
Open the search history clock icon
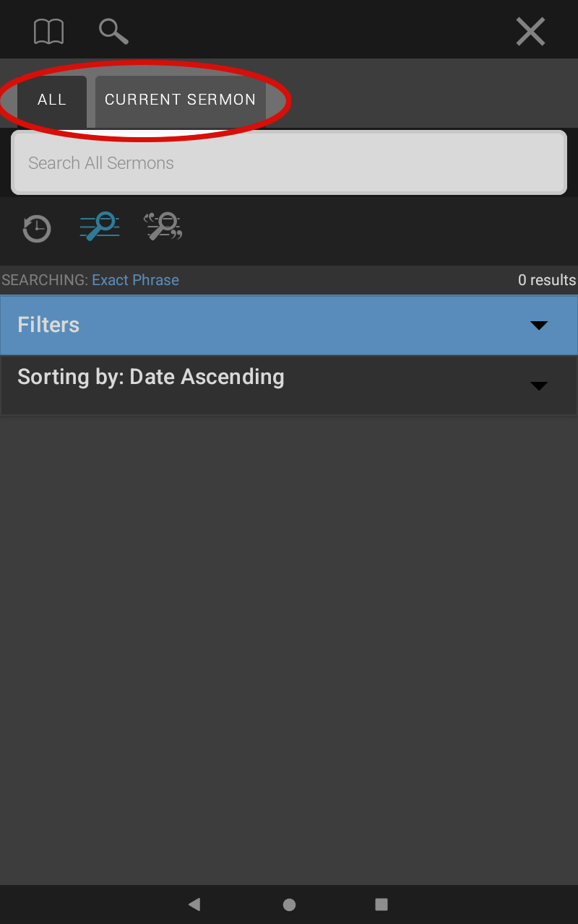[37, 229]
